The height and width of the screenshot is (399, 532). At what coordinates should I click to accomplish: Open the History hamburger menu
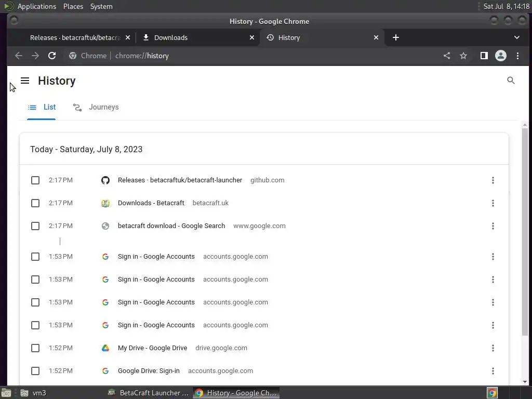[x=25, y=81]
